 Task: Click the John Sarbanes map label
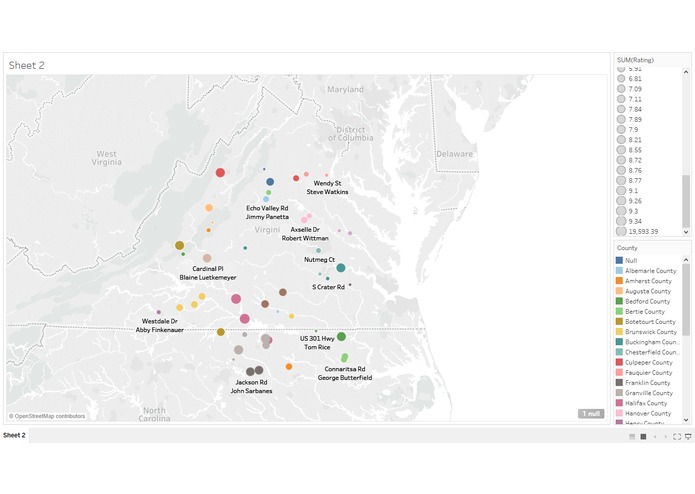pos(251,391)
